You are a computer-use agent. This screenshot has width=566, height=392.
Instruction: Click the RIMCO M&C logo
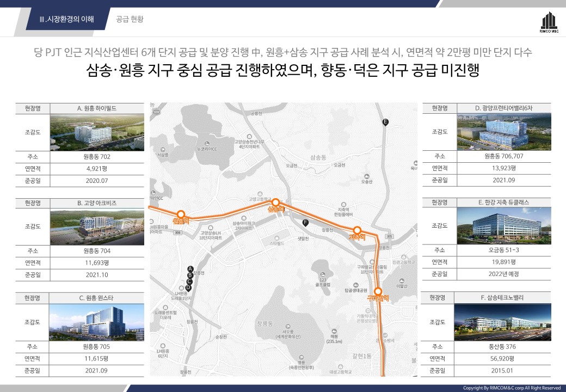coord(547,23)
